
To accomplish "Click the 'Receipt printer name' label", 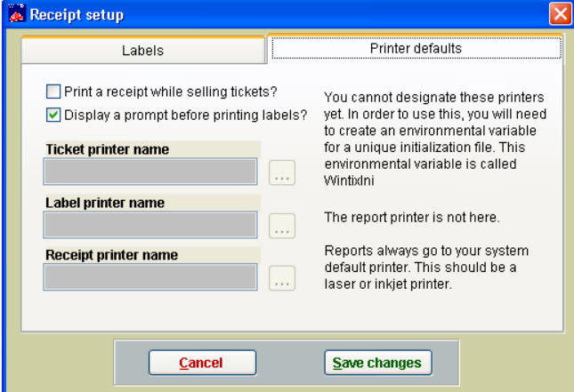I will click(x=111, y=255).
